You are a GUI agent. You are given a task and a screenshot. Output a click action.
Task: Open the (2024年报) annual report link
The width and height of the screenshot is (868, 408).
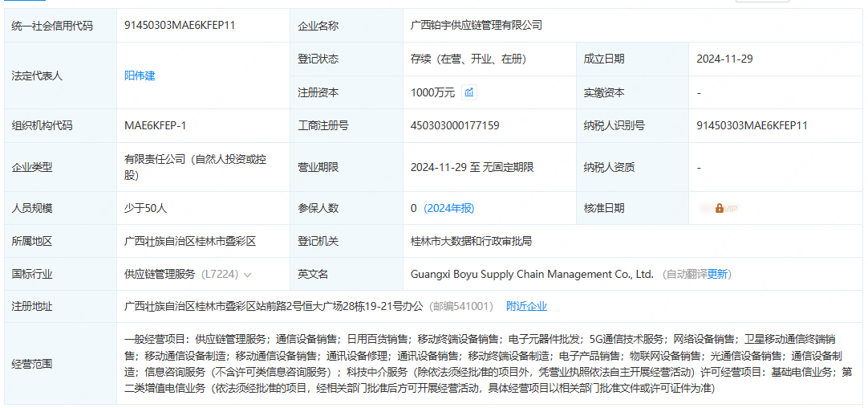click(x=449, y=209)
